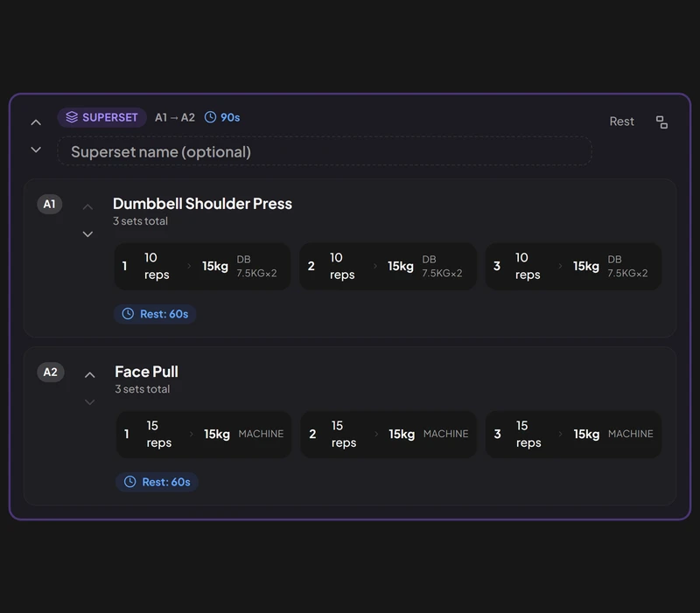Move Dumbbell Shoulder Press up
The image size is (700, 613).
tap(88, 207)
